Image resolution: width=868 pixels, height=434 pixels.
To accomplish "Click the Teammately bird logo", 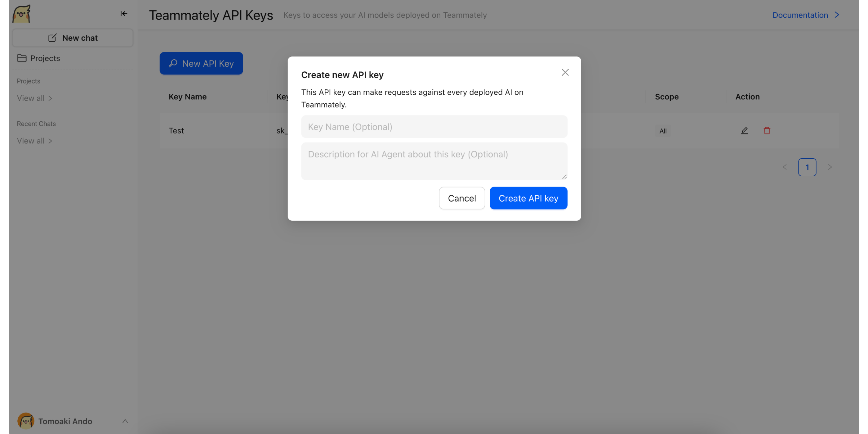I will pos(22,14).
